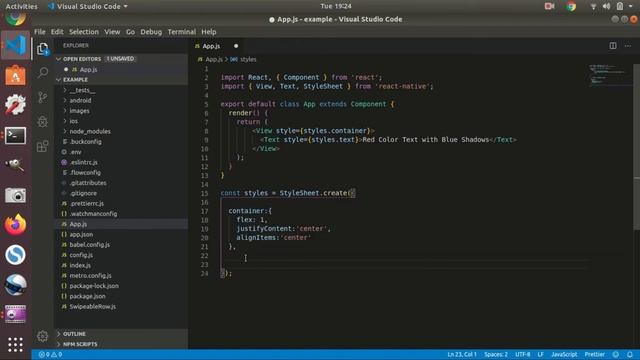This screenshot has width=640, height=360.
Task: Click the Chrome tray icon in top bar
Action: click(571, 6)
